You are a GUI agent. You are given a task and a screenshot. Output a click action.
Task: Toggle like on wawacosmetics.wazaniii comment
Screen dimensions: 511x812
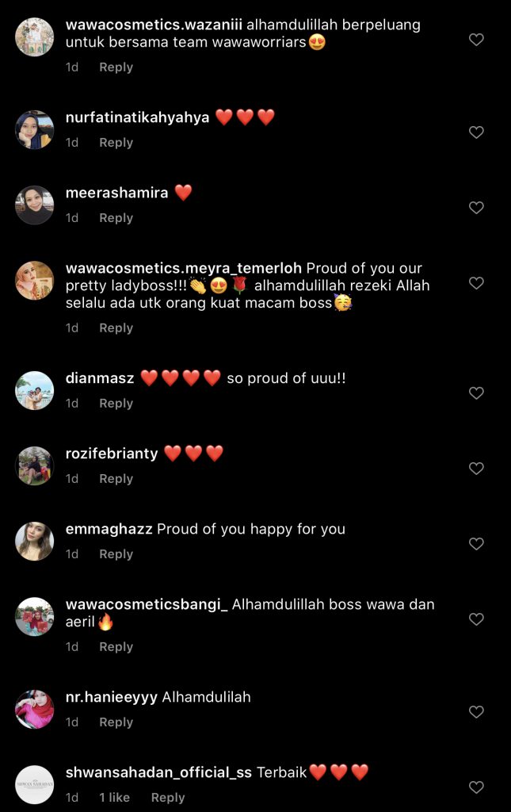coord(476,40)
